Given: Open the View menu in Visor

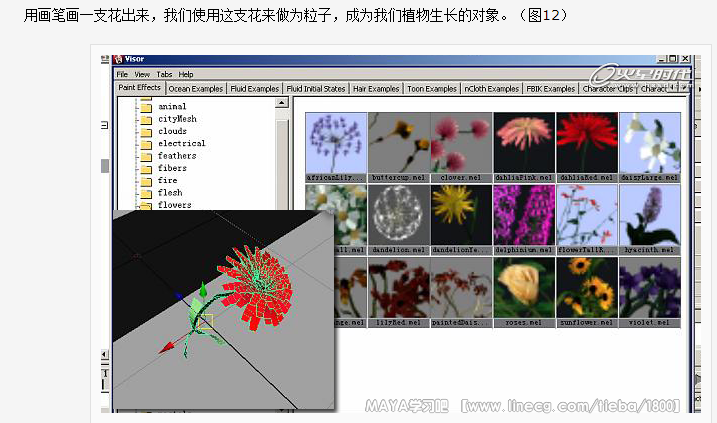Looking at the screenshot, I should [x=142, y=74].
